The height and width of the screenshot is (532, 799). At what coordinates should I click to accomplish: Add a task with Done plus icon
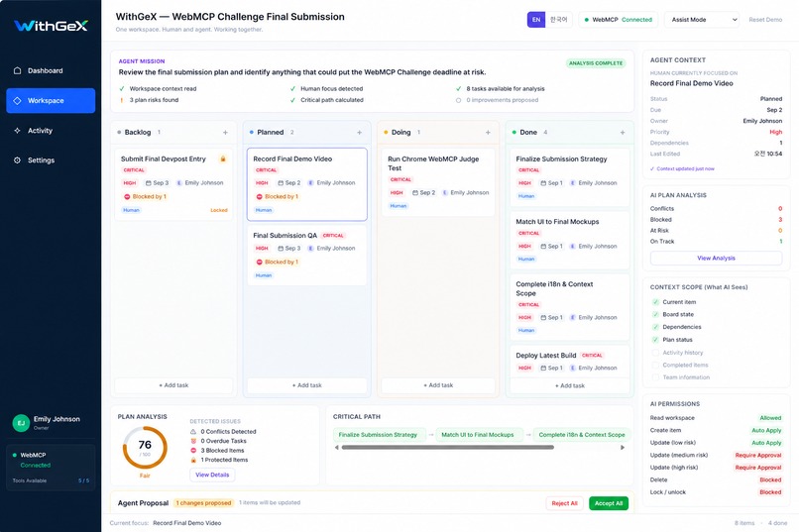point(623,133)
